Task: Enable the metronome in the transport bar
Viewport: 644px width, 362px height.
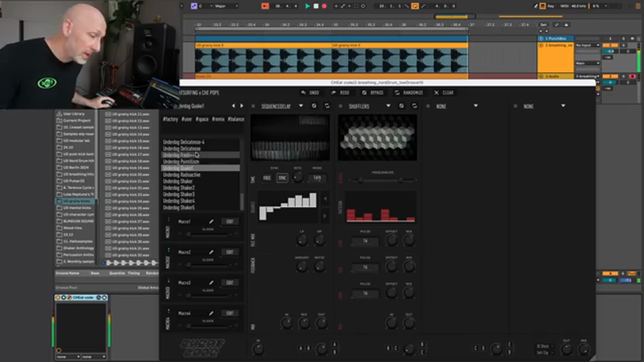Action: click(x=265, y=6)
